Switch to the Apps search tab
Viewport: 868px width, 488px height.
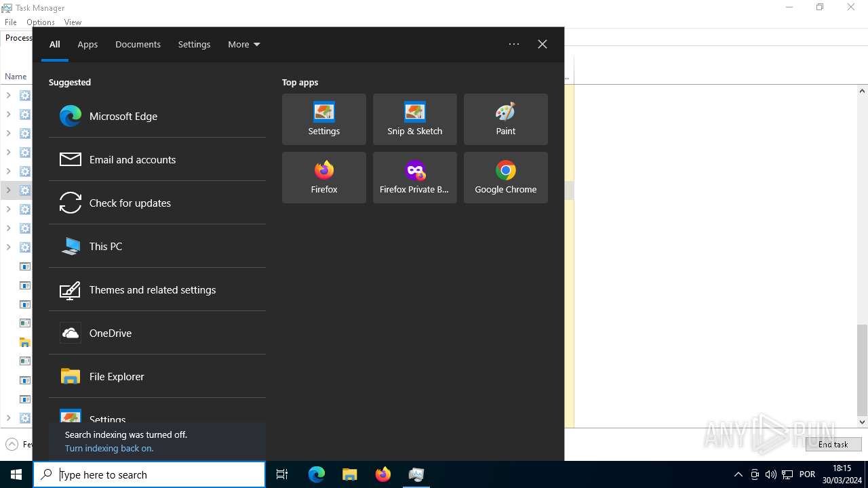(87, 44)
